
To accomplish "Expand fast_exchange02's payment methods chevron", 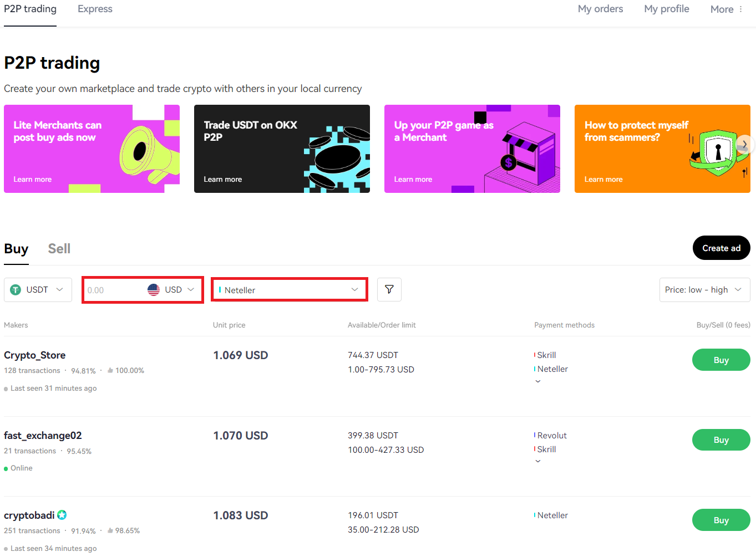I will pyautogui.click(x=538, y=461).
